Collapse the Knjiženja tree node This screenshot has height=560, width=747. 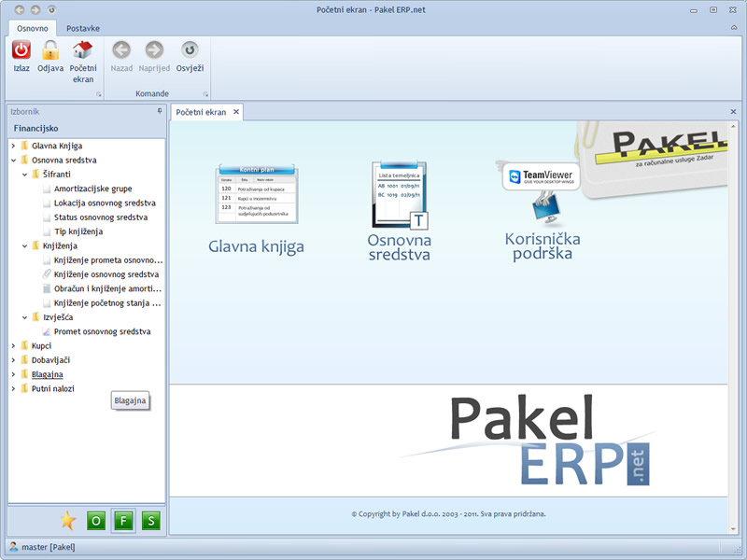pyautogui.click(x=25, y=245)
